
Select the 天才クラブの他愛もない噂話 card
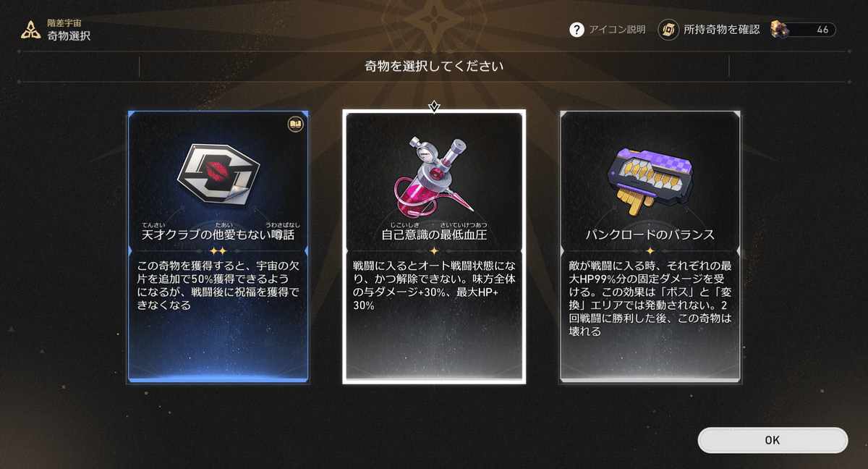pyautogui.click(x=218, y=246)
